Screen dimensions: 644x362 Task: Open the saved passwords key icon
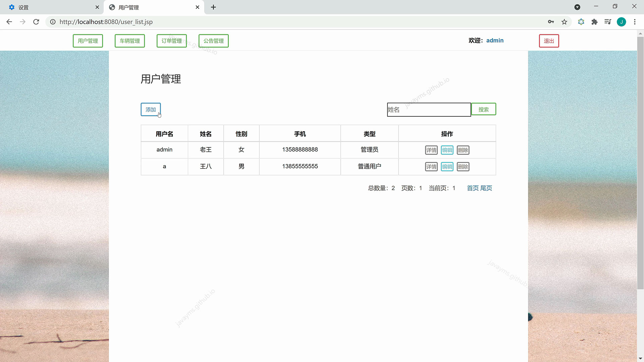click(x=551, y=22)
